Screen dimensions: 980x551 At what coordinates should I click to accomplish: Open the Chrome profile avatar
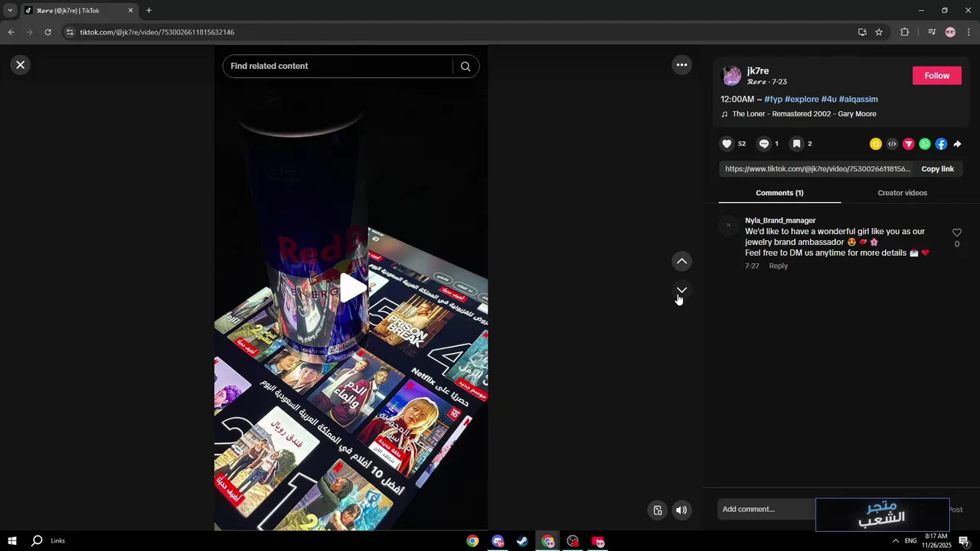coord(950,32)
